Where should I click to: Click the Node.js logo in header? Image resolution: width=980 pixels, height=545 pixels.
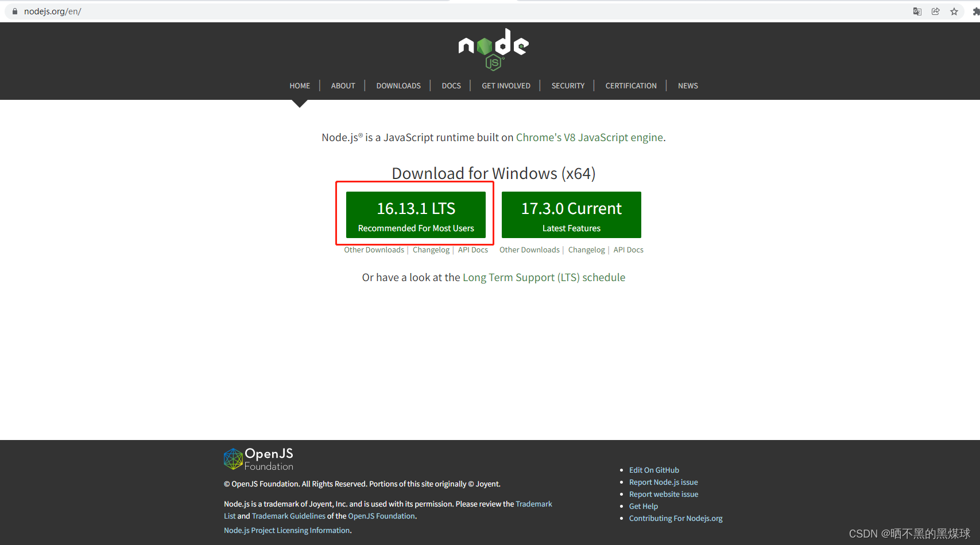coord(493,49)
